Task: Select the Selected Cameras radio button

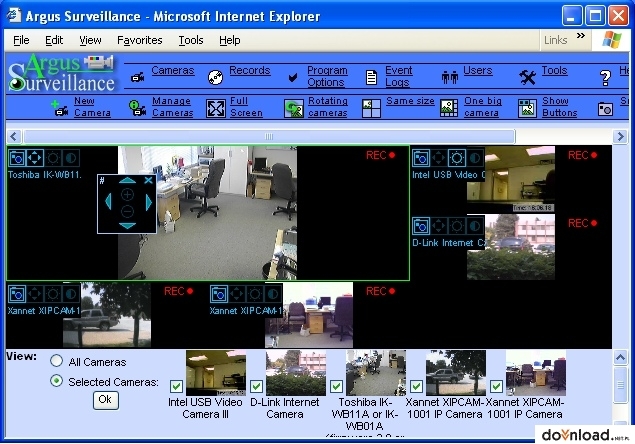Action: (x=56, y=380)
